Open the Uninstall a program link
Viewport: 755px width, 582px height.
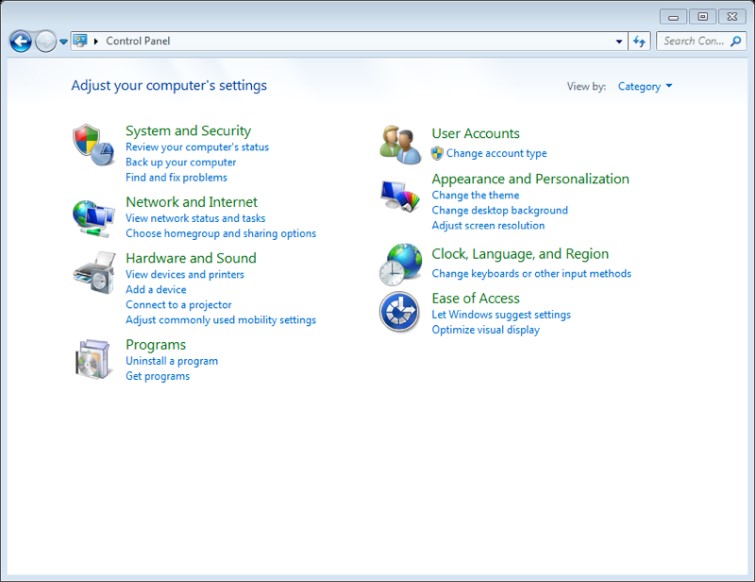[171, 361]
